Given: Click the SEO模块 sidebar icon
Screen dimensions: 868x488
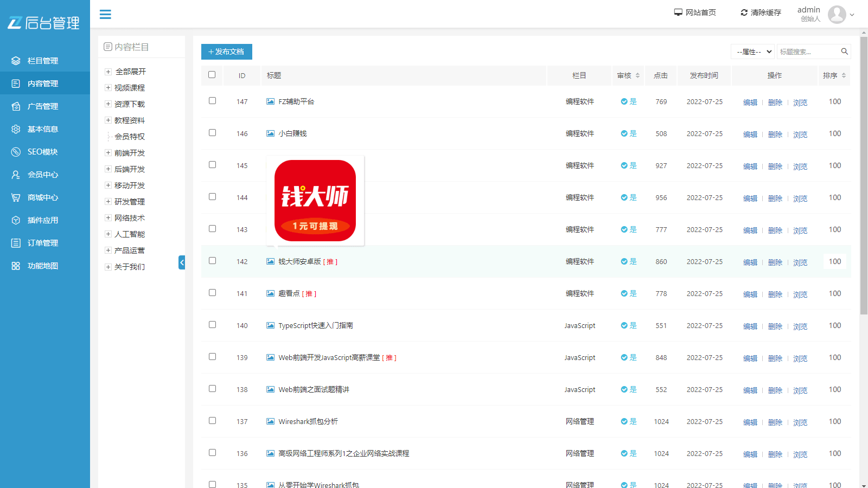Looking at the screenshot, I should (15, 151).
